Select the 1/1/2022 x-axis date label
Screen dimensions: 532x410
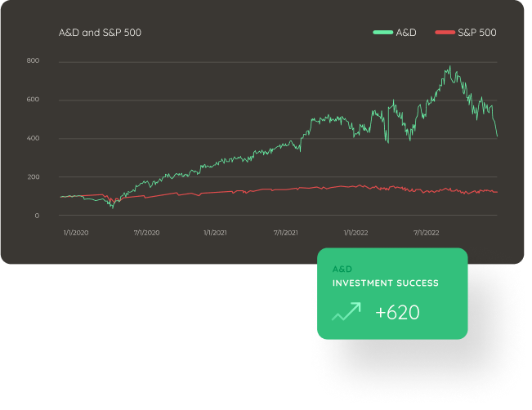tap(355, 233)
